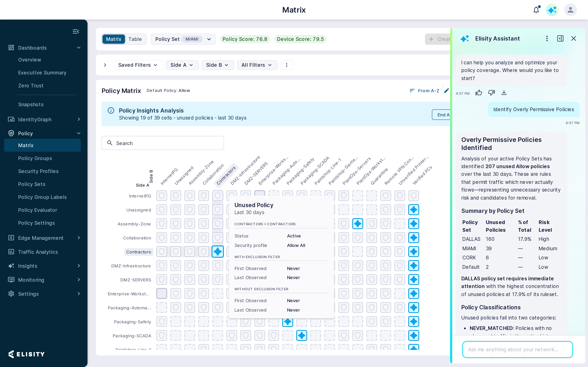Download the assistant response
The image size is (588, 367).
504,93
